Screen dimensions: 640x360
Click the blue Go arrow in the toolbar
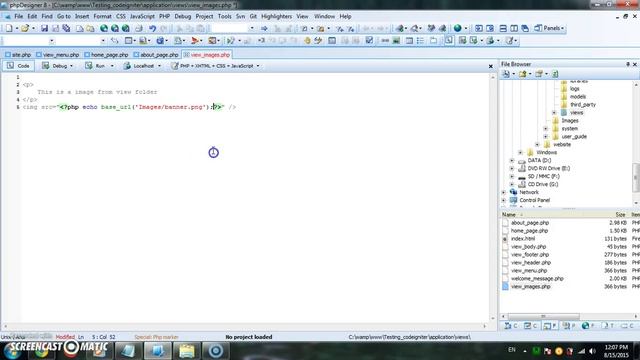(x=264, y=28)
